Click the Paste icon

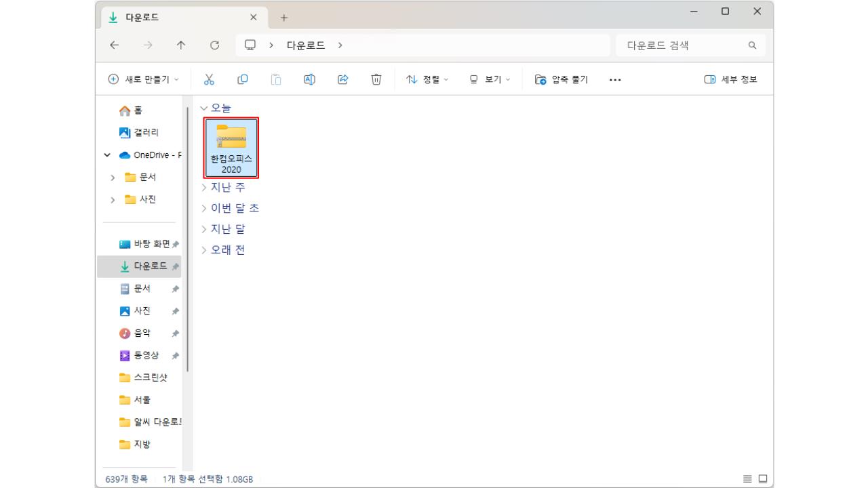[x=275, y=79]
